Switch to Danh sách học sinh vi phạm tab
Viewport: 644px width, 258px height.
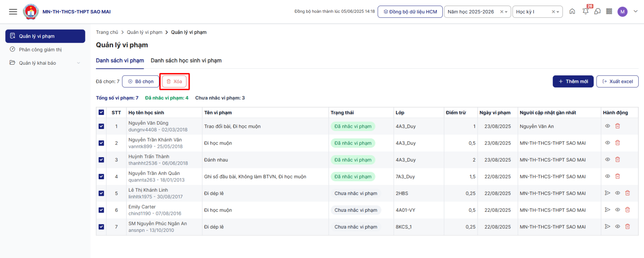pyautogui.click(x=186, y=61)
